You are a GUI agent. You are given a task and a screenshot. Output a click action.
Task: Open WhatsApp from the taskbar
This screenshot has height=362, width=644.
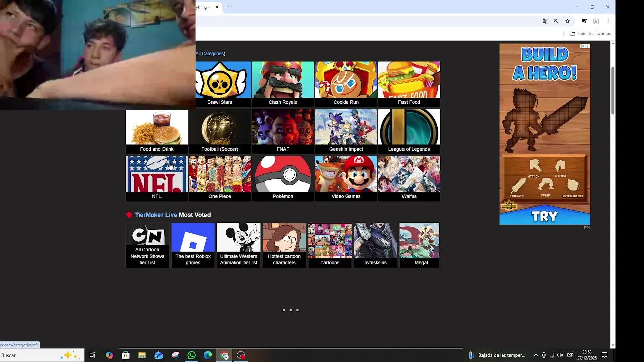(x=192, y=355)
